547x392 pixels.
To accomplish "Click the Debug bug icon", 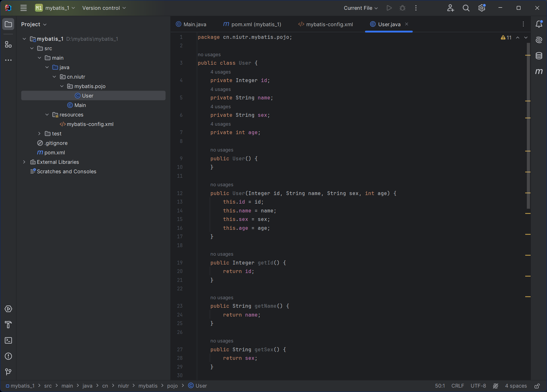I will [x=403, y=8].
